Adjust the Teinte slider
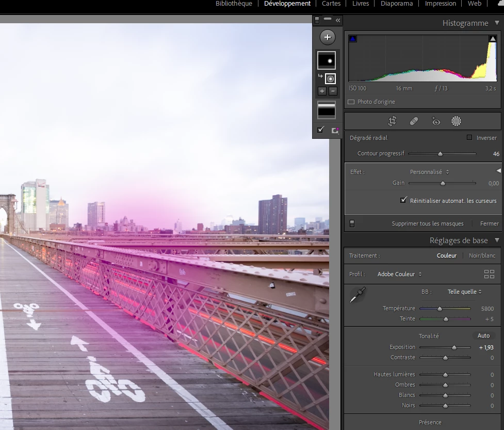This screenshot has height=430, width=504. pos(445,319)
